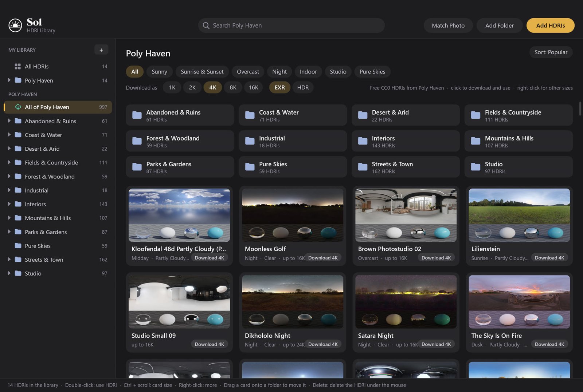Click the Match Photo button

(448, 25)
